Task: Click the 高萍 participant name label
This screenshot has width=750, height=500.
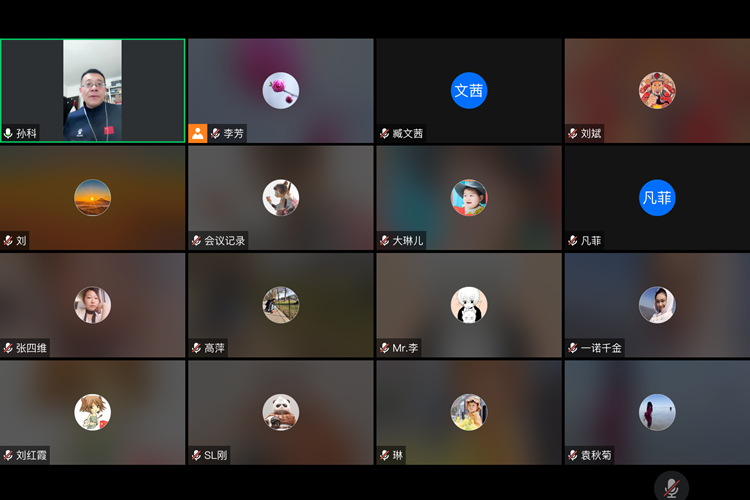Action: click(214, 348)
